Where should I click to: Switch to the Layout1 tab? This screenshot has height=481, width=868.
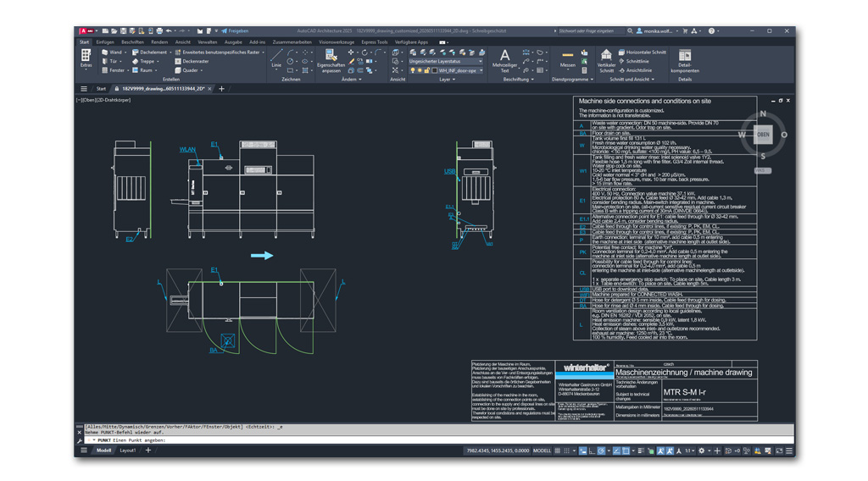pyautogui.click(x=128, y=451)
